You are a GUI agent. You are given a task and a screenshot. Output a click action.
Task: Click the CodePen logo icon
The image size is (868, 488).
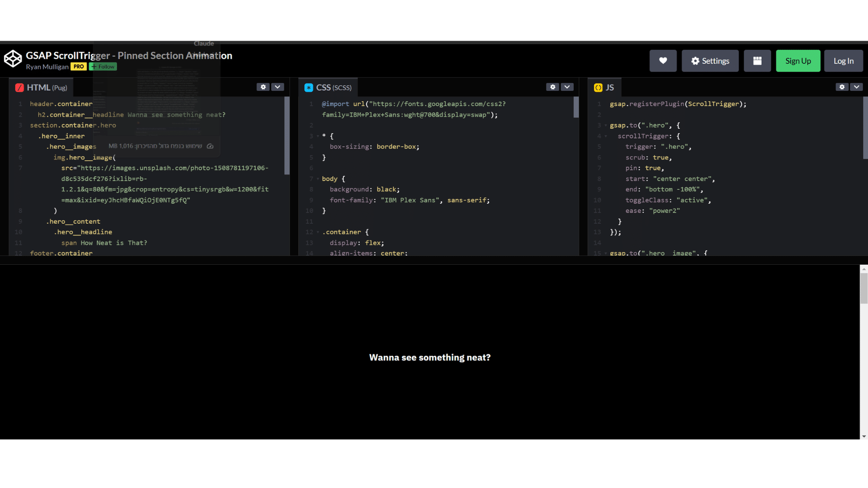coord(13,59)
